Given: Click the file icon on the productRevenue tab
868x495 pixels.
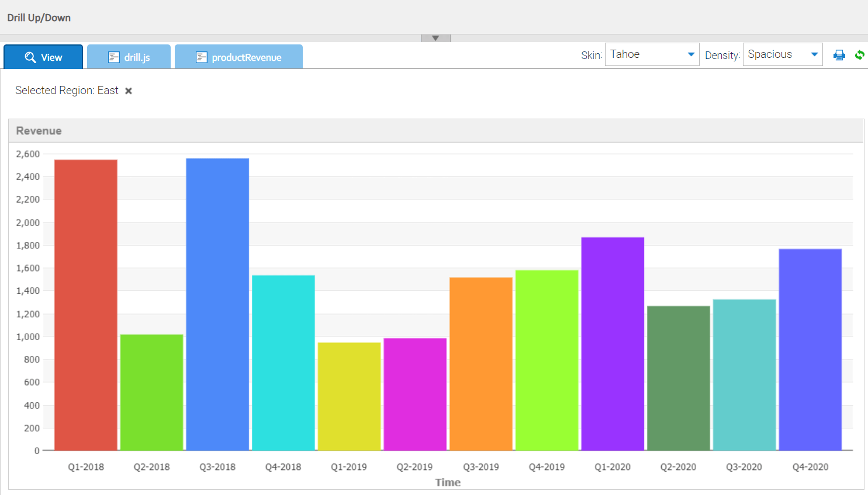Looking at the screenshot, I should point(202,57).
